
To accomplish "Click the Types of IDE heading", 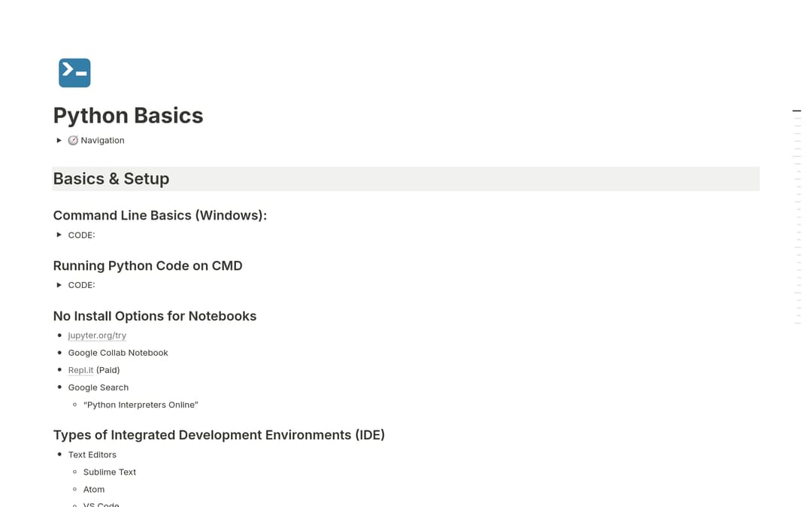I will tap(219, 435).
